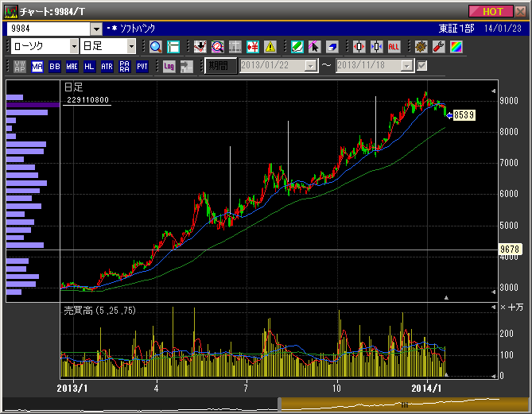Toggle the checkbox beside the end date

point(422,66)
